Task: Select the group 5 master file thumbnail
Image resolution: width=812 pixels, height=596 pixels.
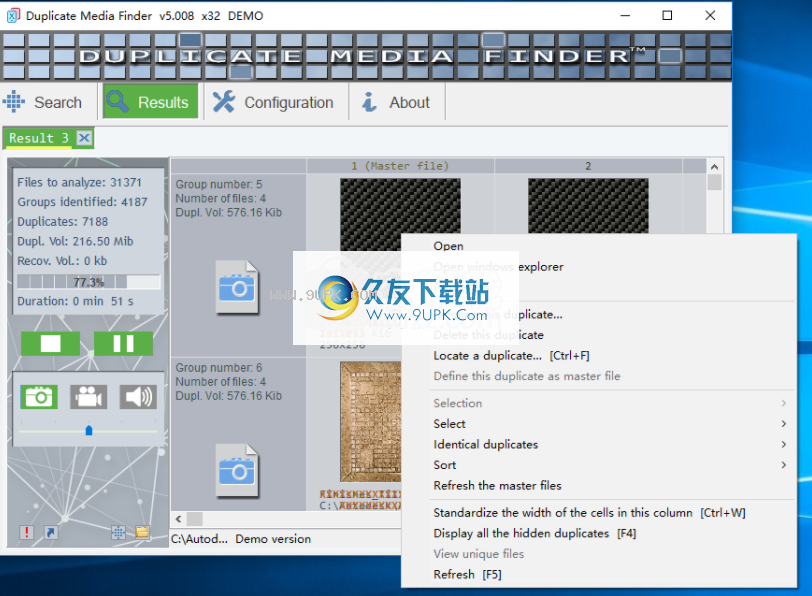Action: [x=400, y=206]
